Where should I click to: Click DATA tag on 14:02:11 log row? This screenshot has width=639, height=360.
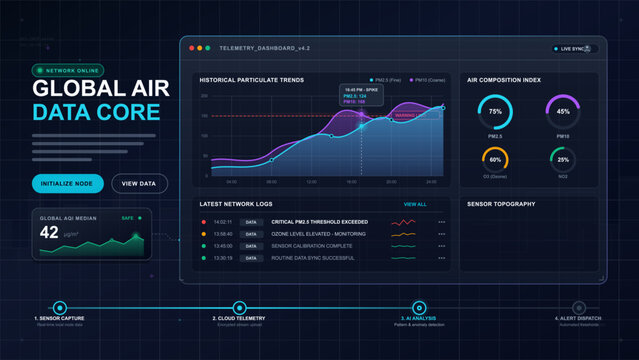coord(251,222)
